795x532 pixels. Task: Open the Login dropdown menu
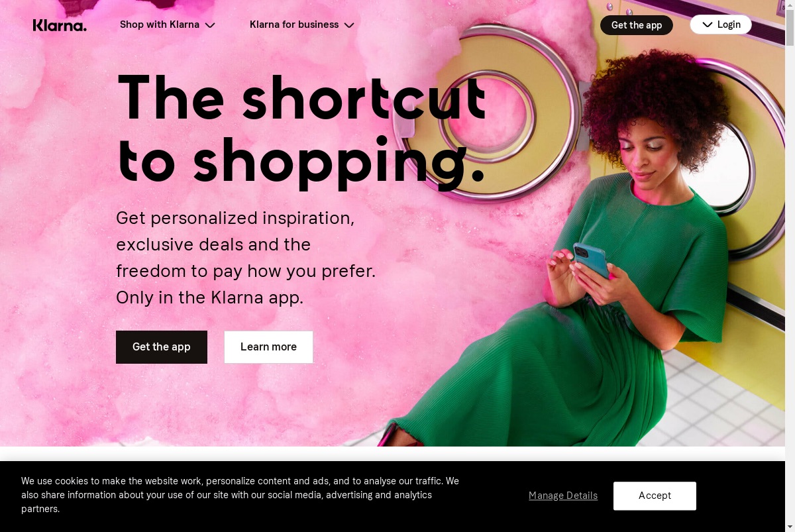(721, 25)
